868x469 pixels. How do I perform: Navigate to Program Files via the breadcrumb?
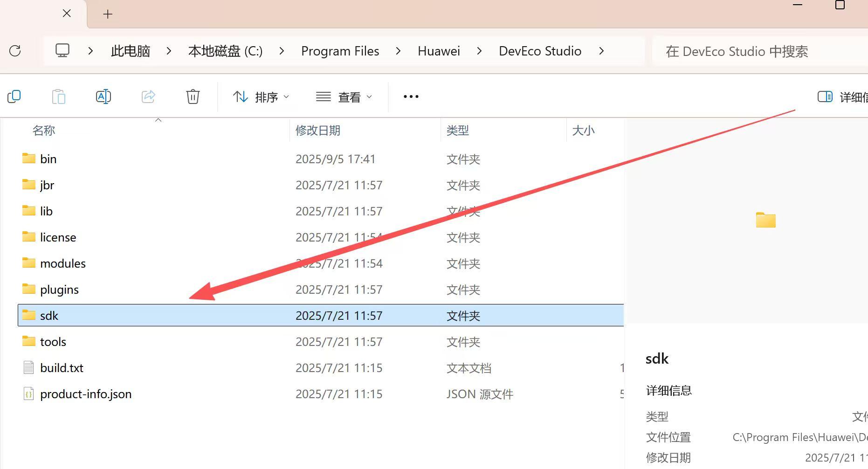(340, 51)
